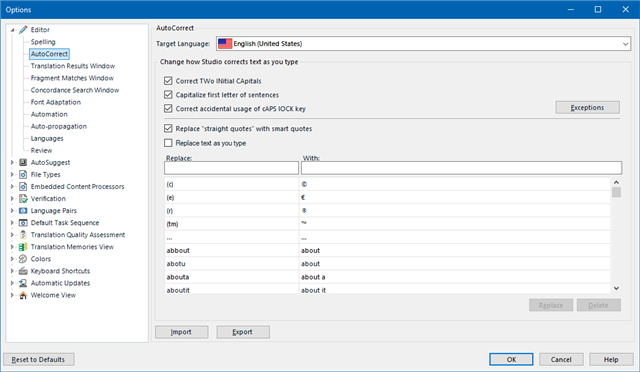640x372 pixels.
Task: Click the Language Pairs icon
Action: pyautogui.click(x=23, y=211)
